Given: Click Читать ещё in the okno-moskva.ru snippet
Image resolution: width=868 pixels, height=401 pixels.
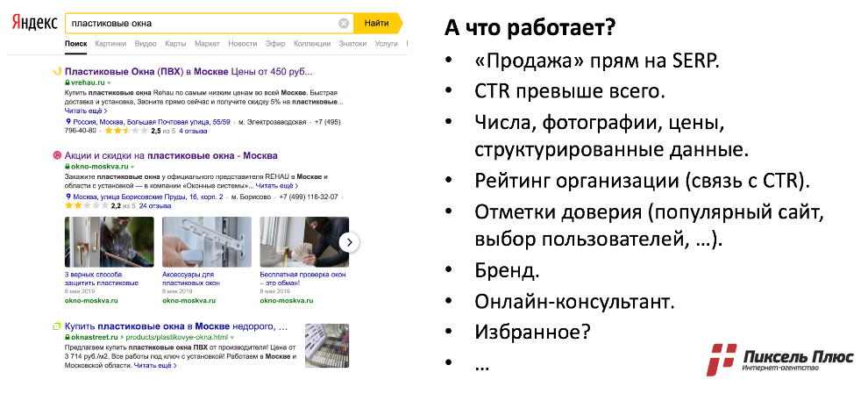Looking at the screenshot, I should pyautogui.click(x=277, y=186).
